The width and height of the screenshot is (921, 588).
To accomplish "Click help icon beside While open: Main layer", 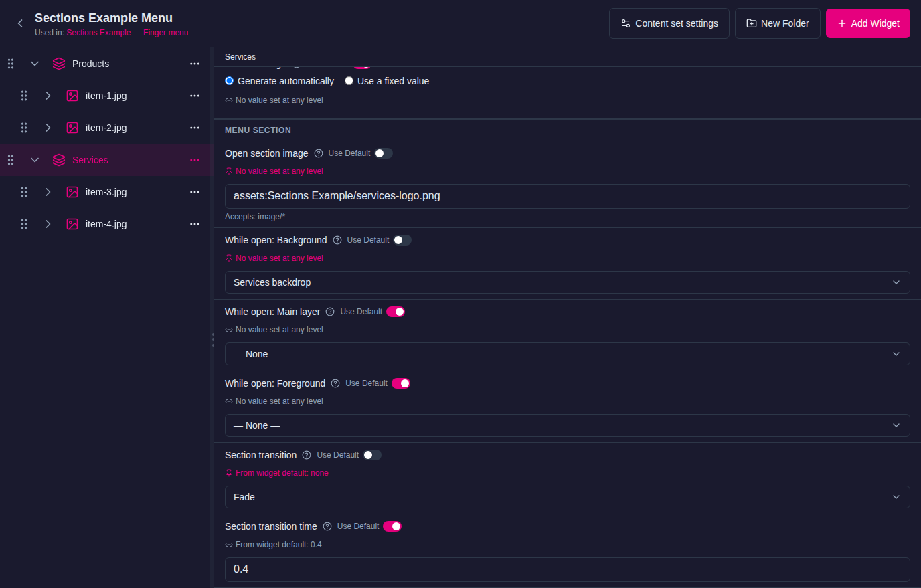I will [x=330, y=312].
